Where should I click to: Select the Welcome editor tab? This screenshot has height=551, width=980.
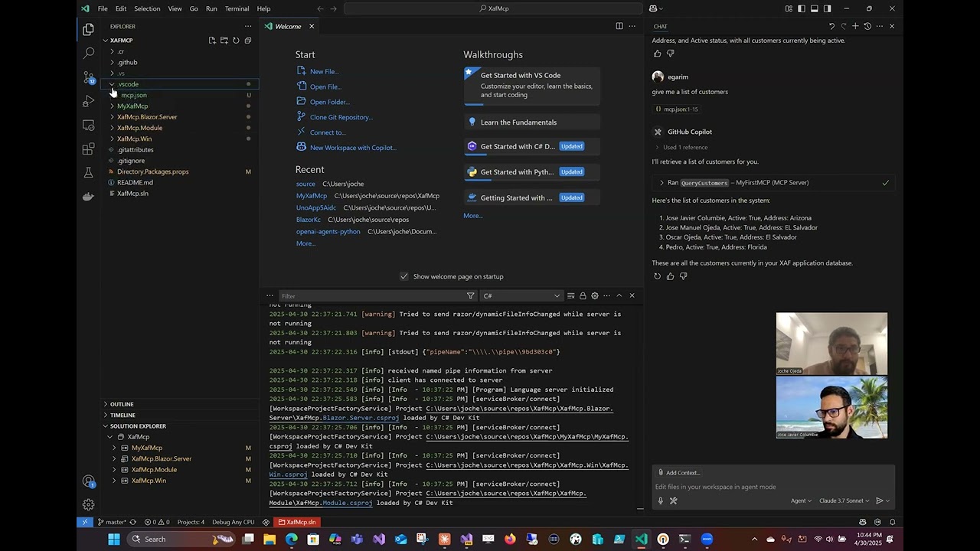pos(289,26)
